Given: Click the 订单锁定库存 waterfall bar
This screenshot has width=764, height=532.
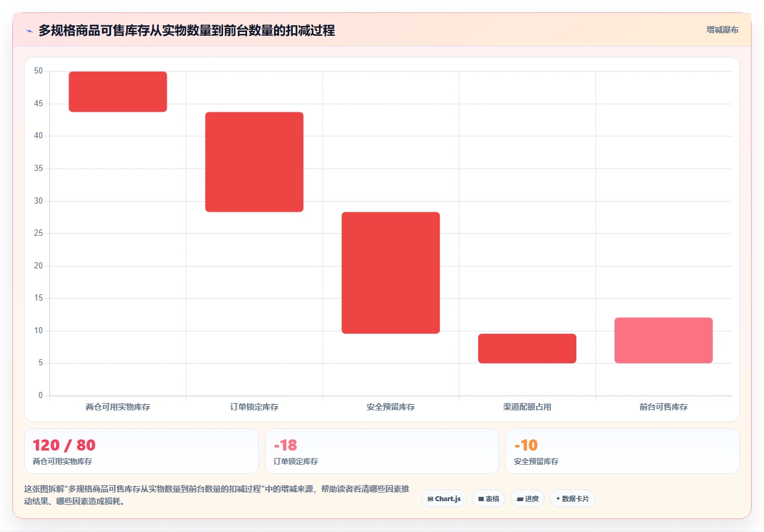Looking at the screenshot, I should (x=254, y=162).
